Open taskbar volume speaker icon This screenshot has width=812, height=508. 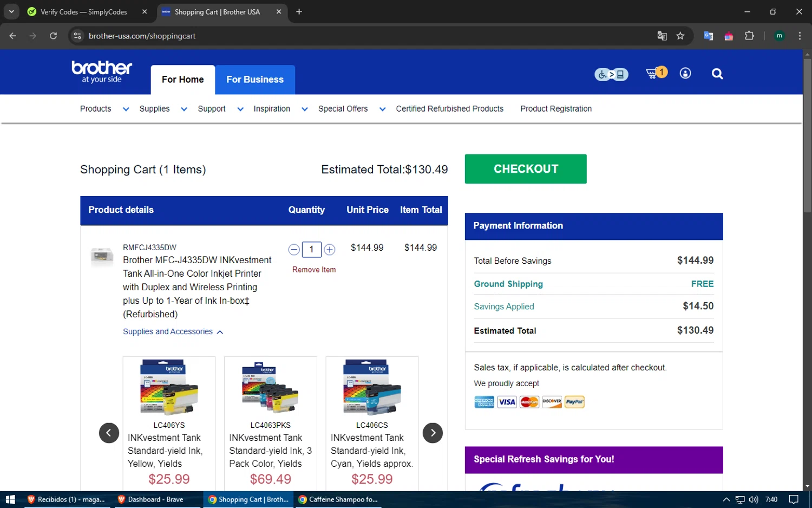point(754,499)
